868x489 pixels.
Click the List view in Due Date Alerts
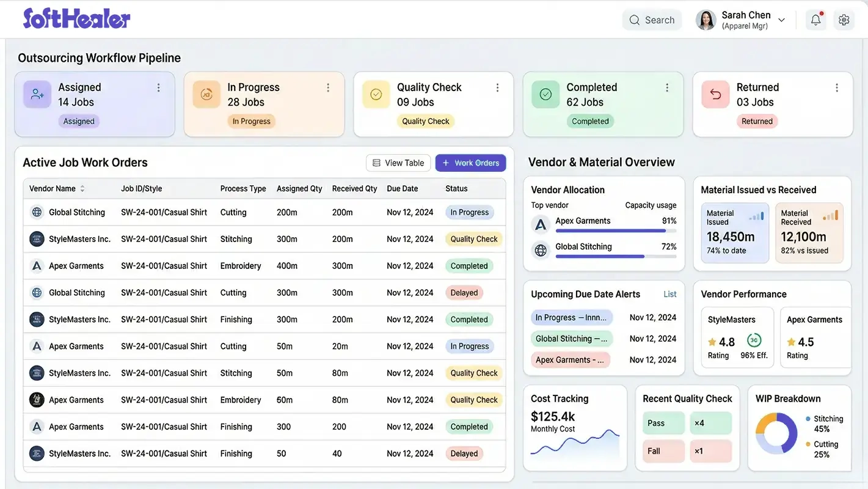point(670,294)
